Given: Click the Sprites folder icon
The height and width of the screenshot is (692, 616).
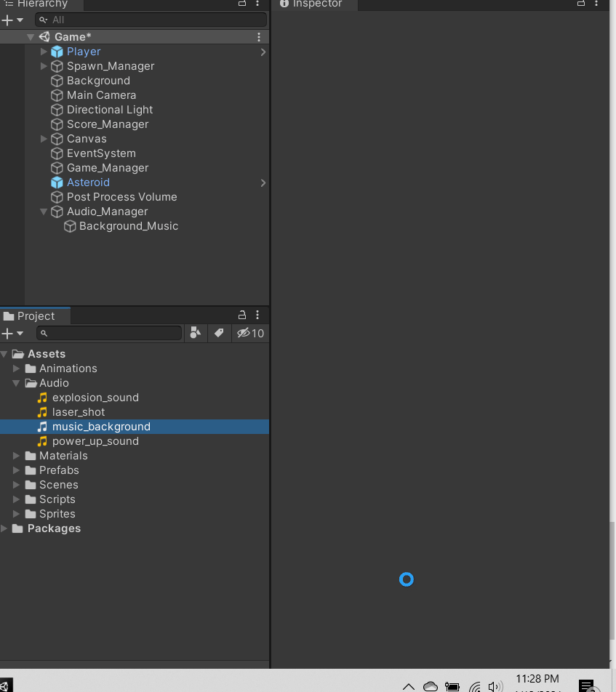Looking at the screenshot, I should click(31, 514).
